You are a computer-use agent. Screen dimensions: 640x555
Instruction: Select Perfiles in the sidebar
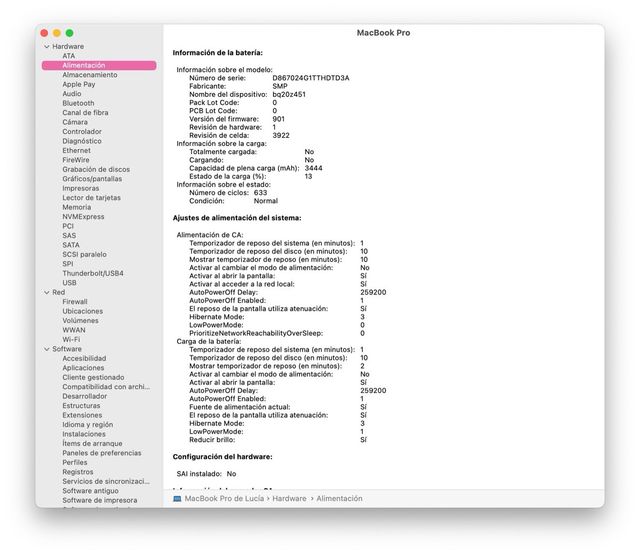click(x=75, y=462)
